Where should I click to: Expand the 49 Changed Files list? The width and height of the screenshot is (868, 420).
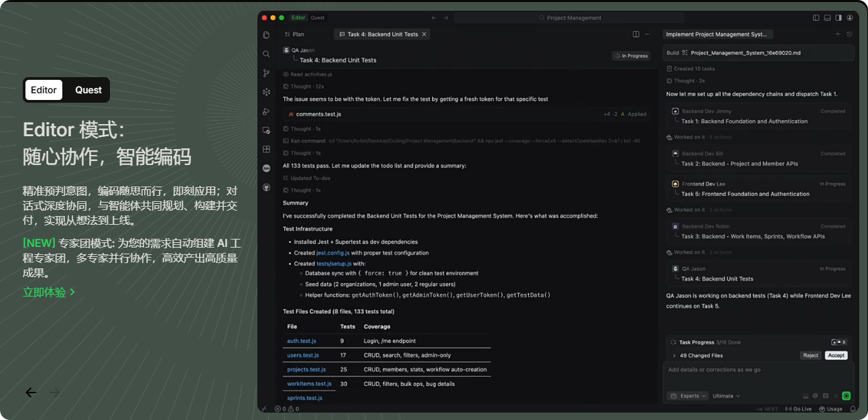[x=674, y=356]
